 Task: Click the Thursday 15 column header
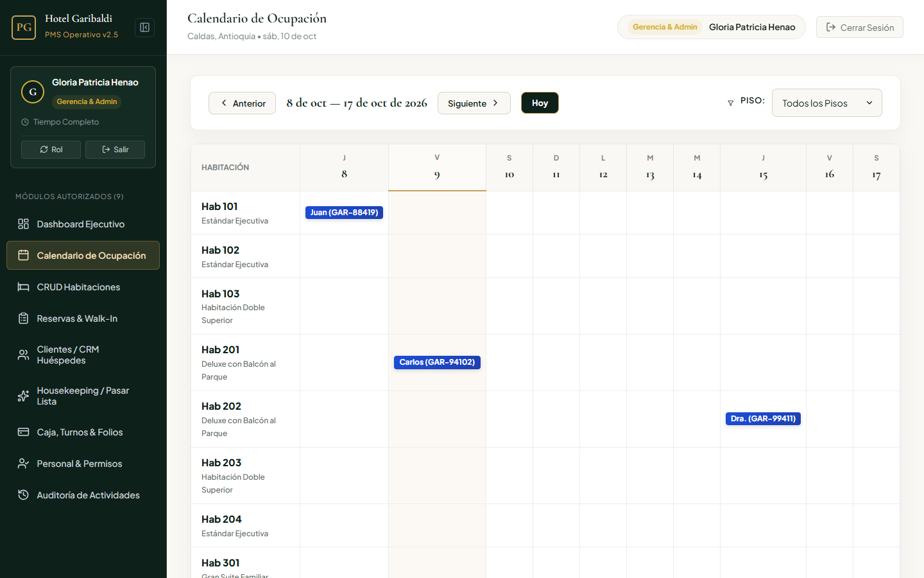(x=763, y=168)
